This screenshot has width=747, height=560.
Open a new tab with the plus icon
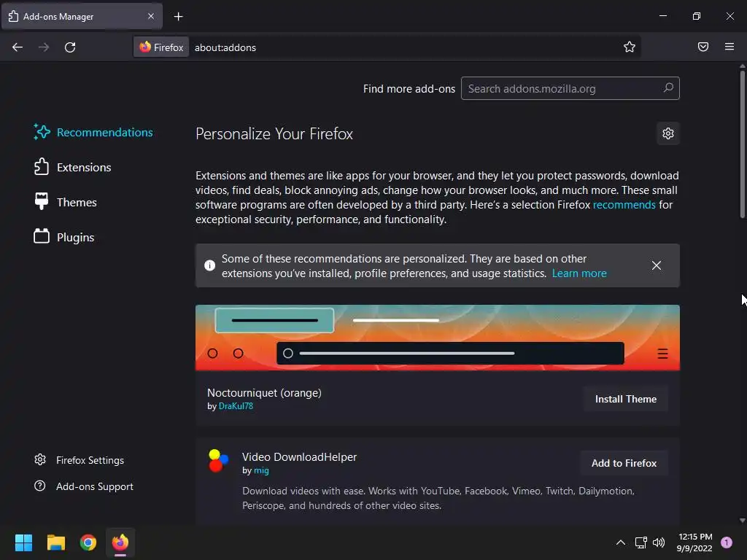(x=178, y=17)
